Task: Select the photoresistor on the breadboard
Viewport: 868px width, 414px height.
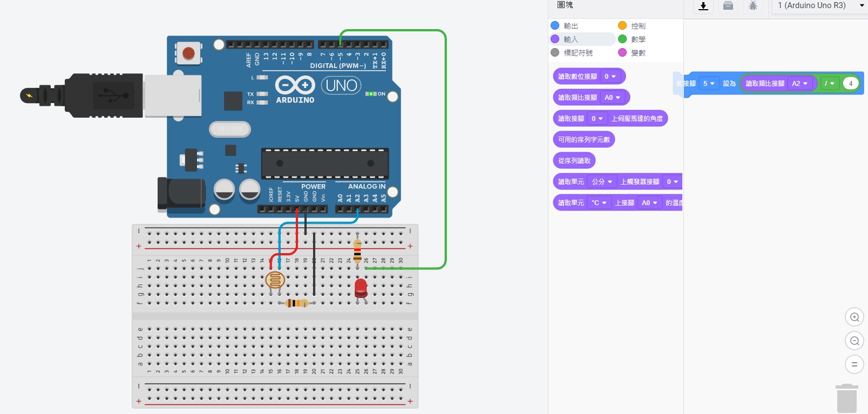Action: [x=275, y=280]
